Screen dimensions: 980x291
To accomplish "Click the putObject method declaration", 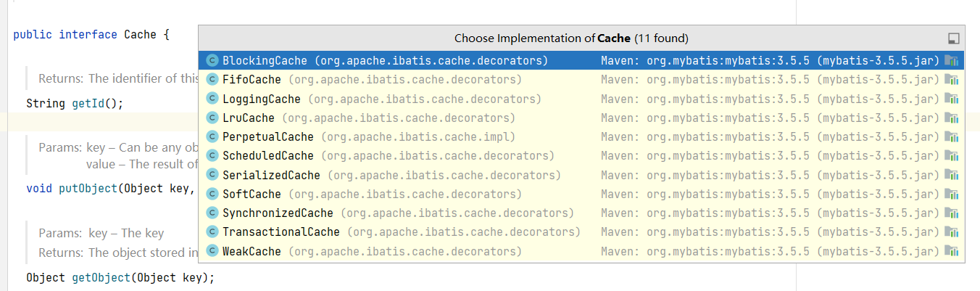I will coord(88,188).
